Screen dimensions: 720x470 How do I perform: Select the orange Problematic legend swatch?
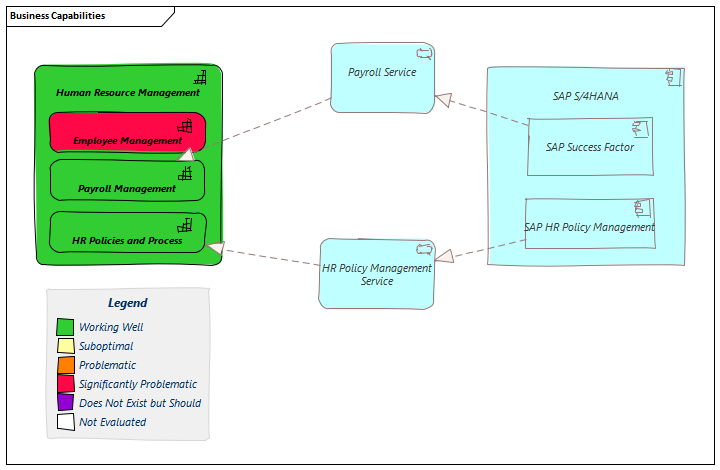(x=66, y=365)
